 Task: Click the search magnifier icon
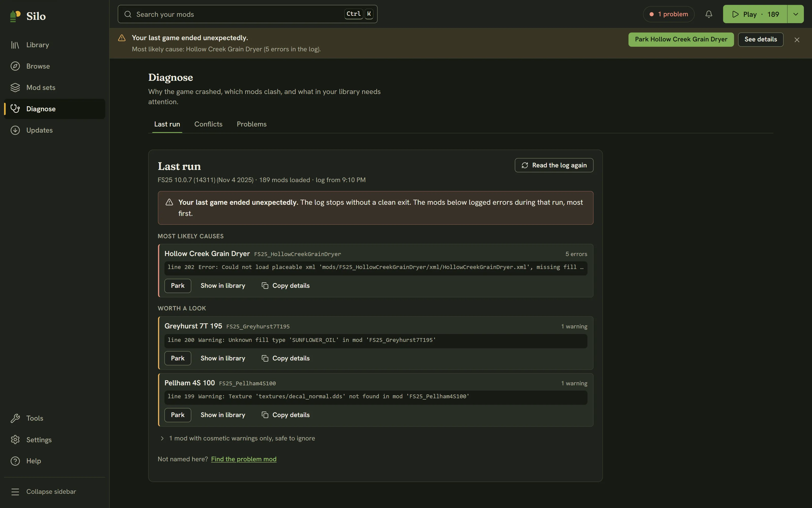click(128, 14)
